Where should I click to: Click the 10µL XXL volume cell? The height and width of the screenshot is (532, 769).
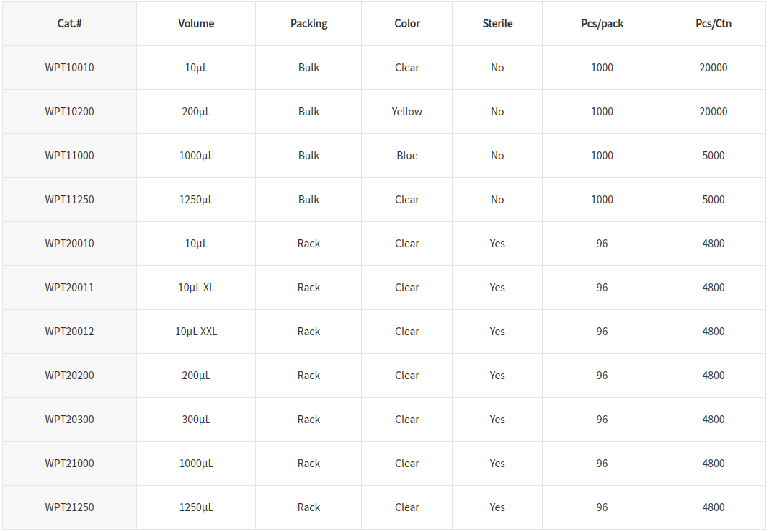click(x=196, y=332)
